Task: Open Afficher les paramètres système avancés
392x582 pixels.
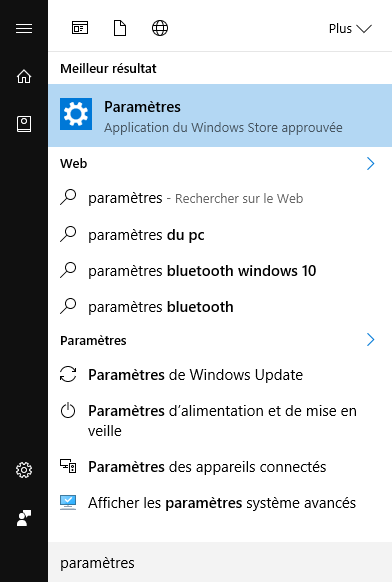Action: point(220,503)
